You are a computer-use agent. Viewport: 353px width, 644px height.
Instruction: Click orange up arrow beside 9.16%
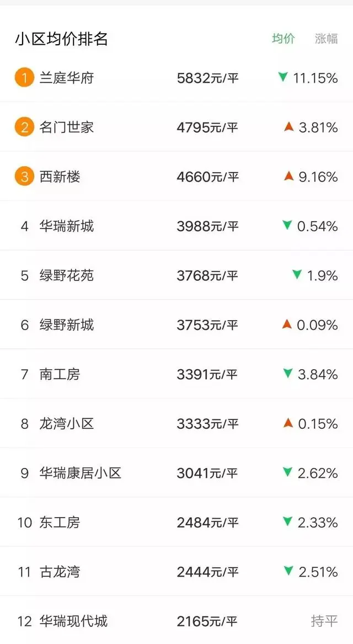pos(289,176)
